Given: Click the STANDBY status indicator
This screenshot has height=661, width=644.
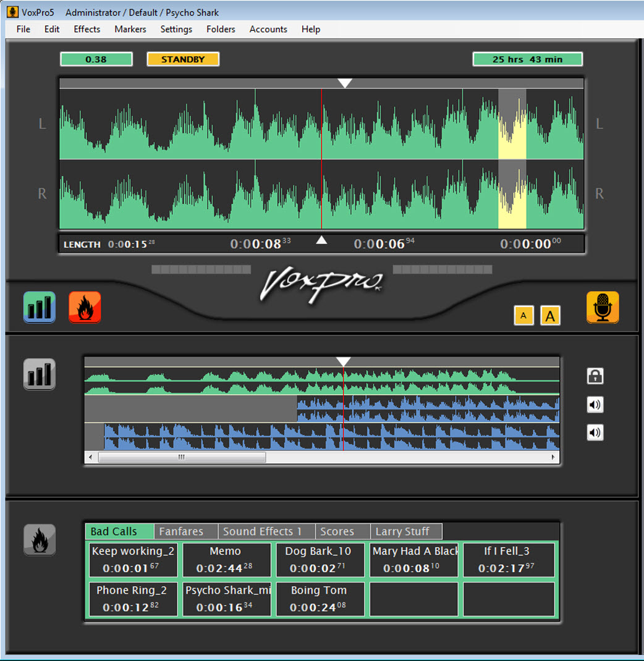Looking at the screenshot, I should click(x=183, y=59).
